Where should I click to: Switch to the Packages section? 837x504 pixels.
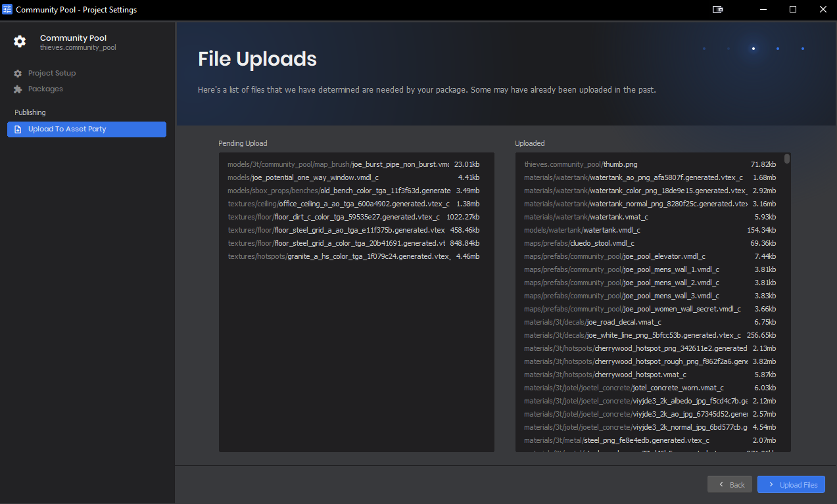point(45,89)
